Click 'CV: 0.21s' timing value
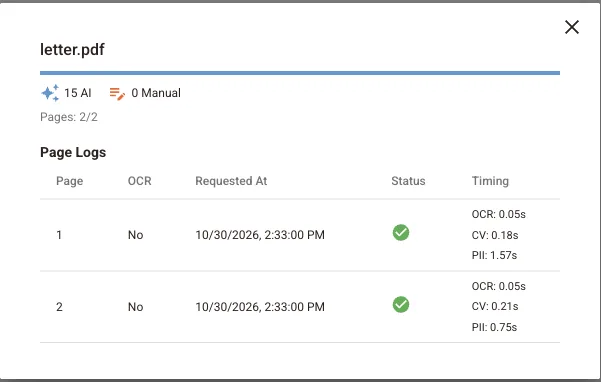 point(495,307)
